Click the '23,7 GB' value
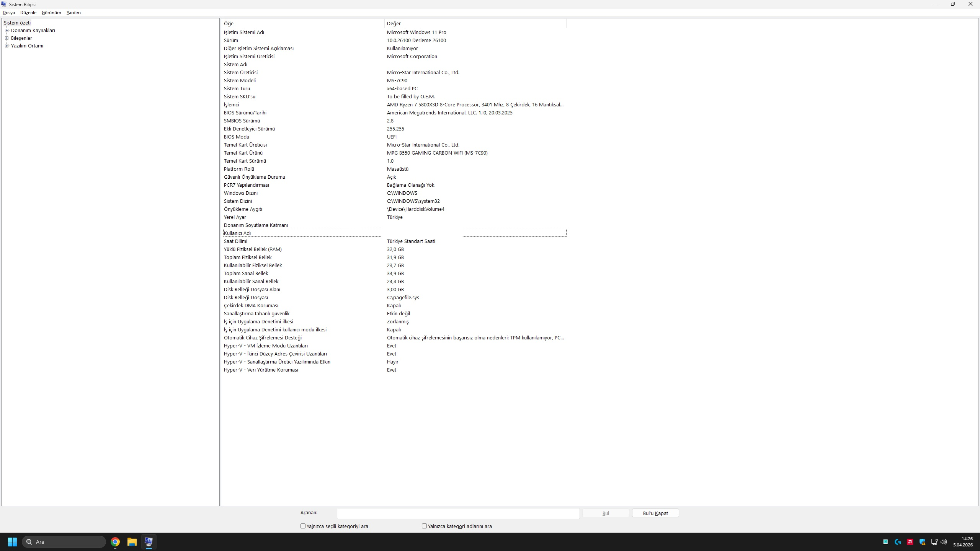 click(x=395, y=266)
